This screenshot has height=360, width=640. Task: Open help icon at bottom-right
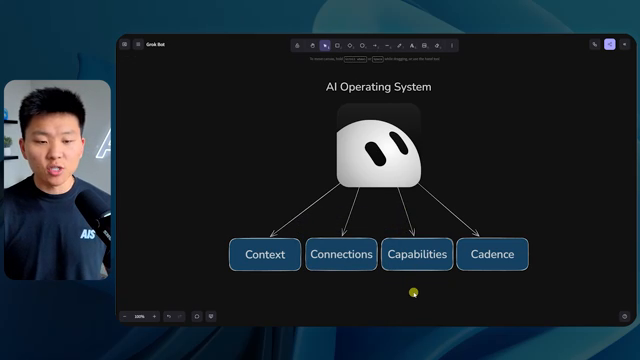624,316
